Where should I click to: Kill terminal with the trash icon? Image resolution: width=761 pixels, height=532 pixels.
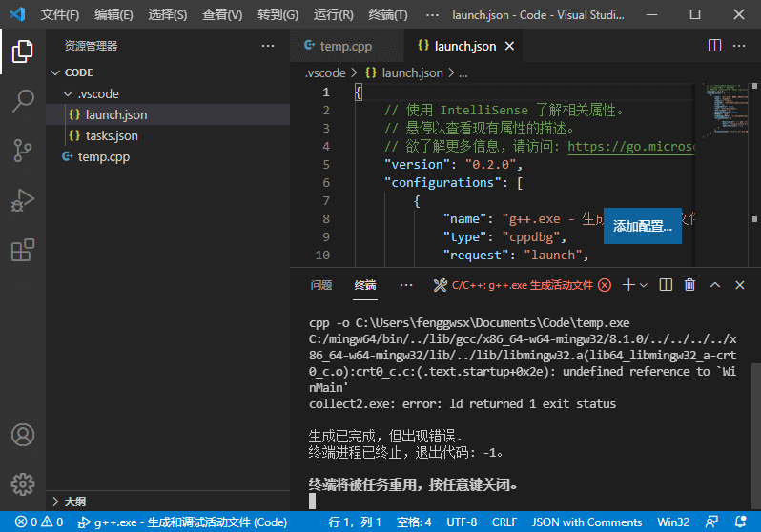pyautogui.click(x=689, y=285)
